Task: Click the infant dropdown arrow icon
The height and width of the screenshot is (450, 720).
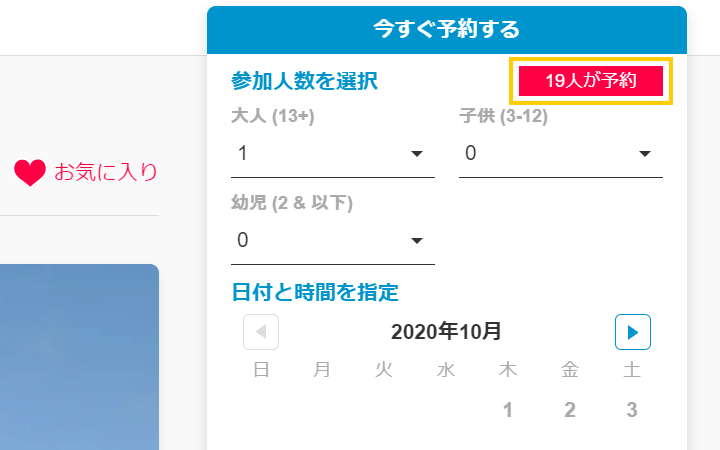Action: pyautogui.click(x=416, y=241)
